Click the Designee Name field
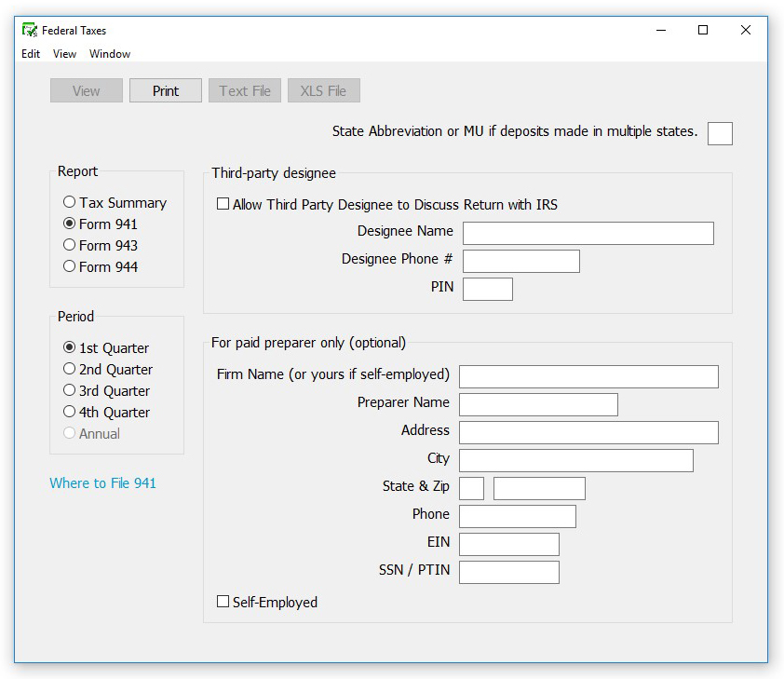The height and width of the screenshot is (679, 784). 588,234
